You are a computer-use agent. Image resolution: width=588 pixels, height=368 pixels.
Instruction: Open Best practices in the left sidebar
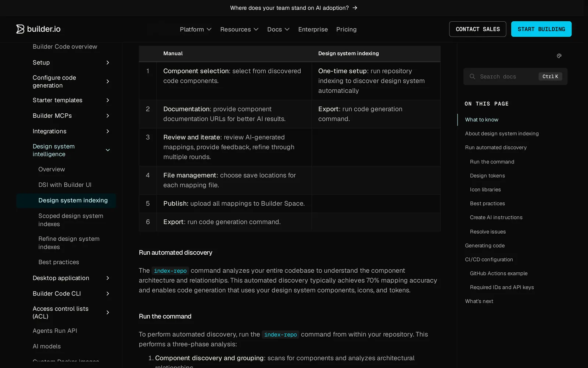(59, 262)
